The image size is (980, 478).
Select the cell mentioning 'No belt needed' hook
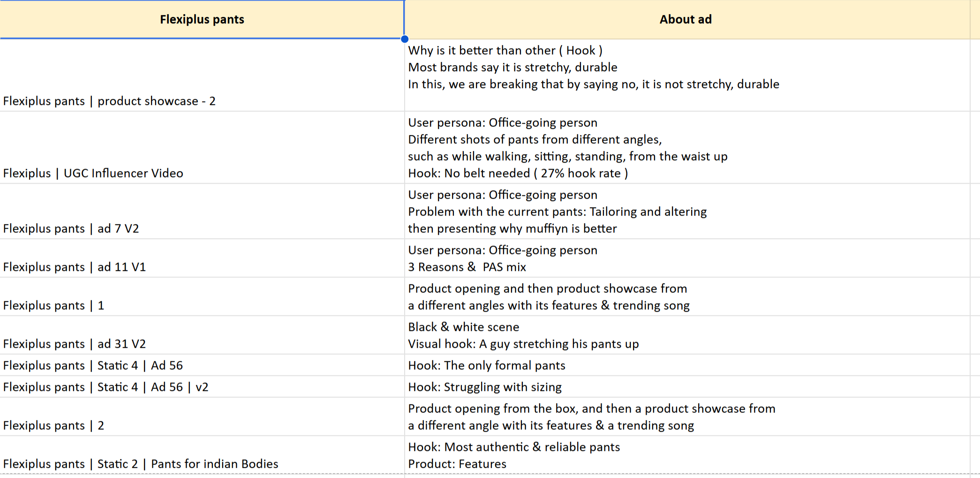[567, 148]
